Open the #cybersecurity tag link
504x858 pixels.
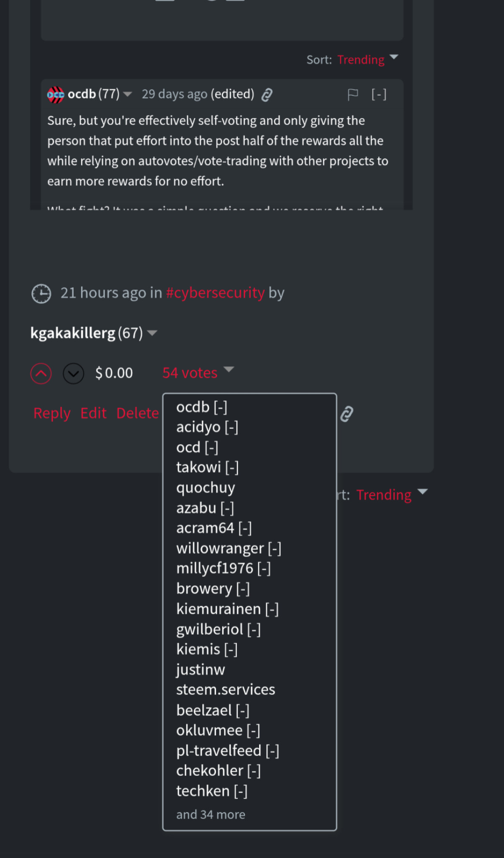tap(215, 292)
